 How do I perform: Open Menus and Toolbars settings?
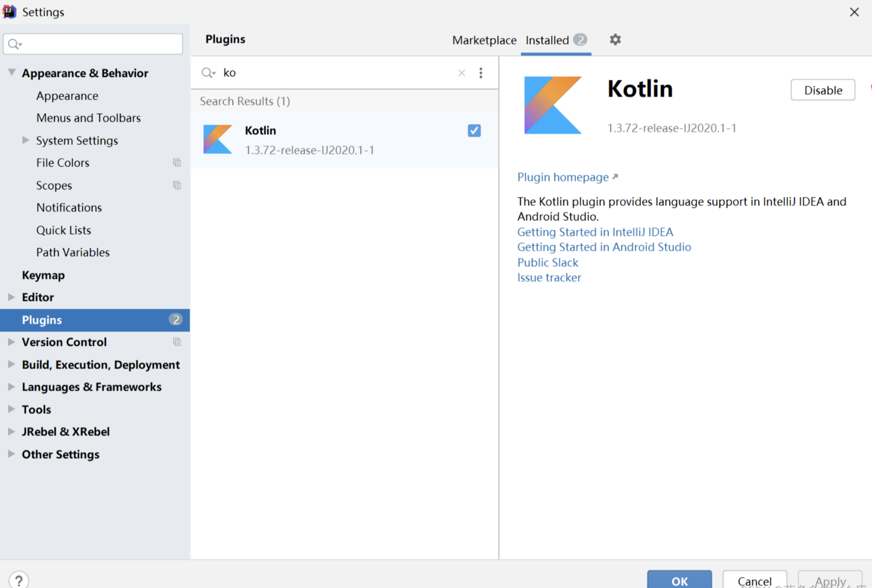point(88,118)
